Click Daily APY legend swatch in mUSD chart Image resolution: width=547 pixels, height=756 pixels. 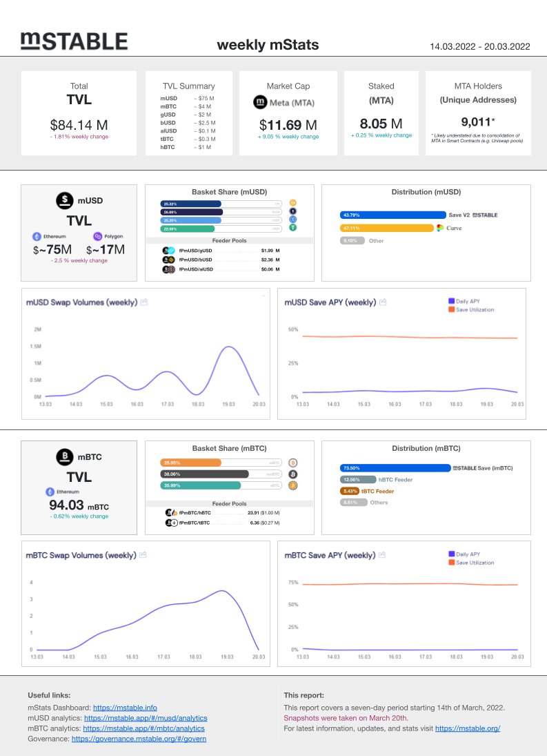pos(452,301)
